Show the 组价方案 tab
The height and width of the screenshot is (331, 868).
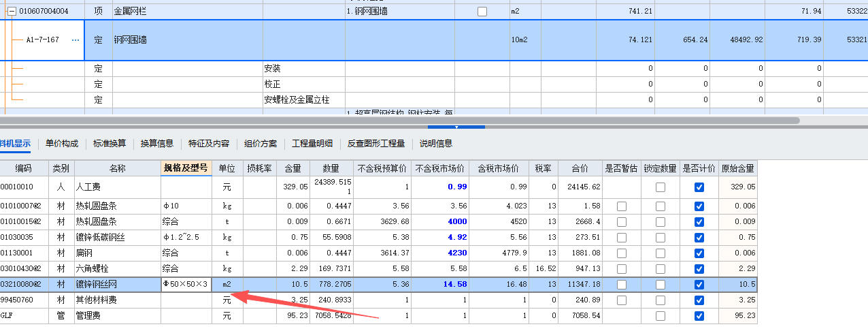pos(261,144)
